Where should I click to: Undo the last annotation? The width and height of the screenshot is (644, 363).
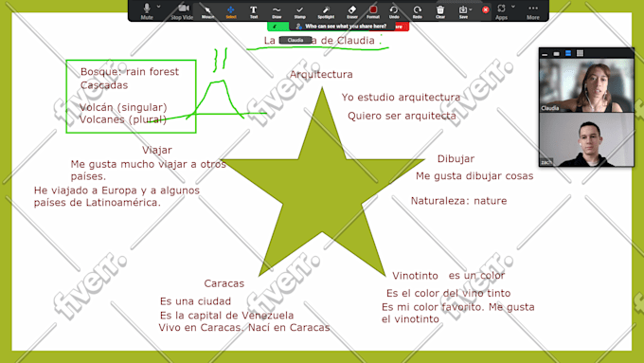(x=394, y=11)
